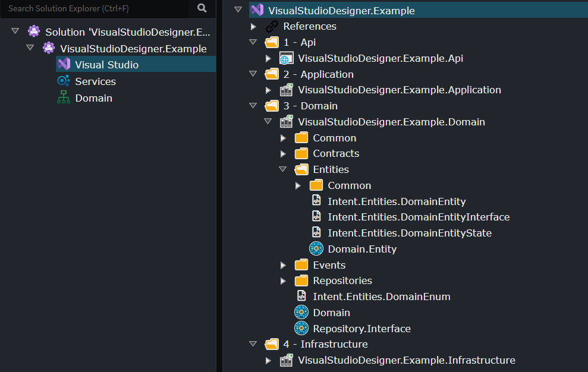Viewport: 588px width, 372px height.
Task: Click the Contracts folder icon
Action: pos(301,153)
